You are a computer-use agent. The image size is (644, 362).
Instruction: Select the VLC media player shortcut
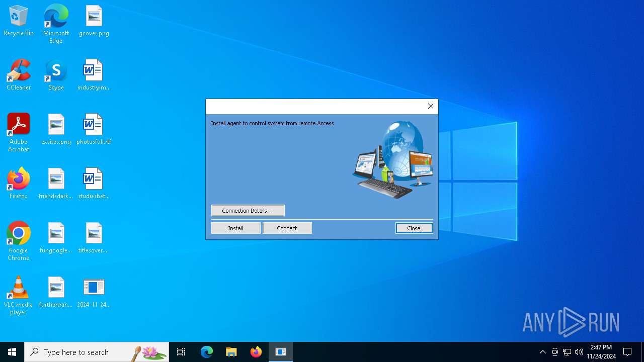click(x=19, y=296)
